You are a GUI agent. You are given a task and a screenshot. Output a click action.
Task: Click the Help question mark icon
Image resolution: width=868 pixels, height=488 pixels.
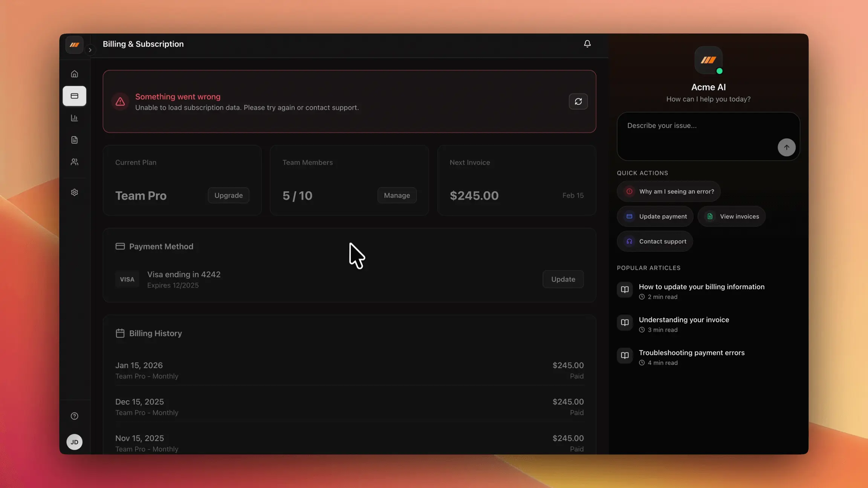(x=74, y=416)
